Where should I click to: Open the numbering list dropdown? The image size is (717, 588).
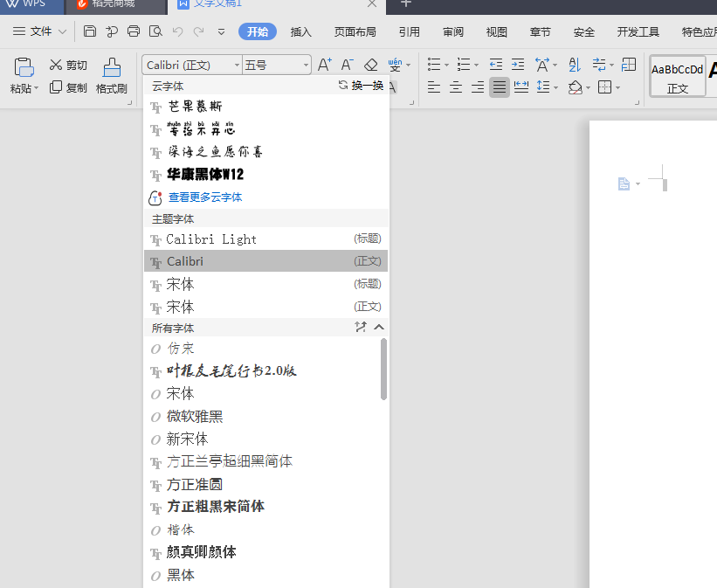point(477,65)
